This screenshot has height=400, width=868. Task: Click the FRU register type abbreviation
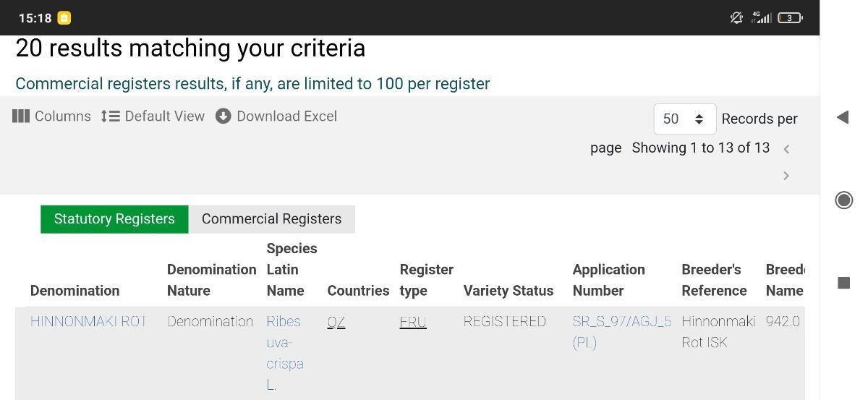click(413, 322)
